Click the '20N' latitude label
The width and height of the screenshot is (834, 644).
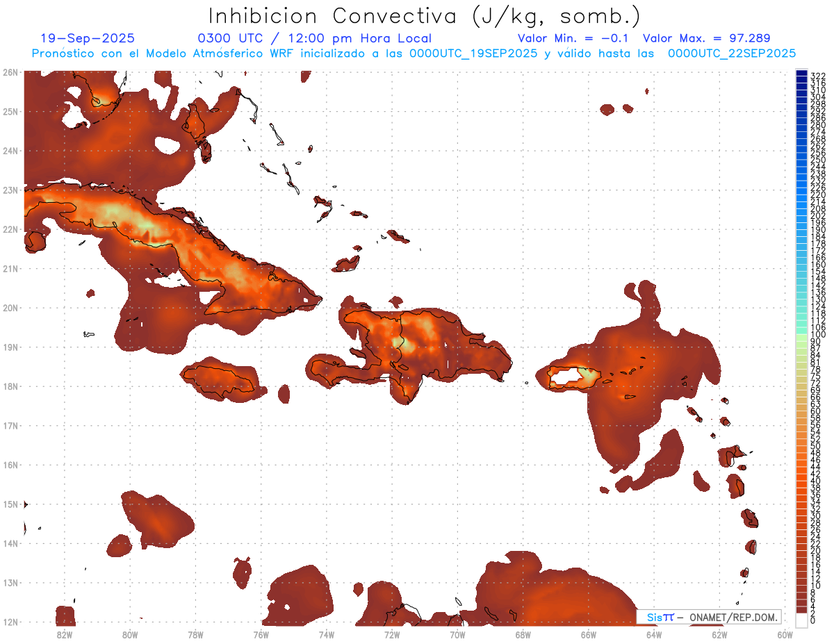(10, 308)
